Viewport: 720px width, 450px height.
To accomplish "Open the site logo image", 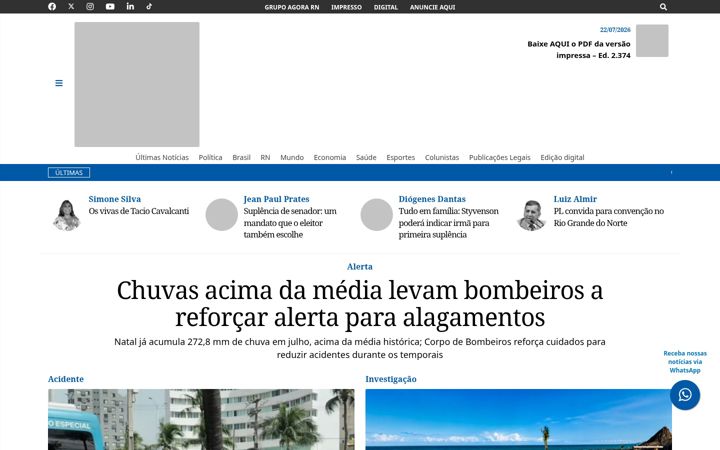I will [x=137, y=84].
